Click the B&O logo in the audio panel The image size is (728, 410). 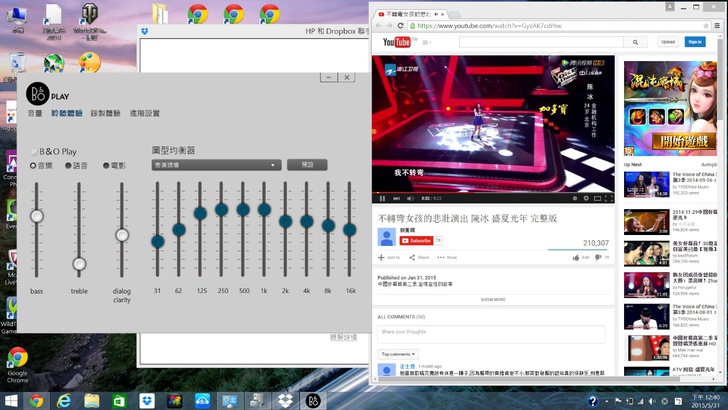(38, 94)
